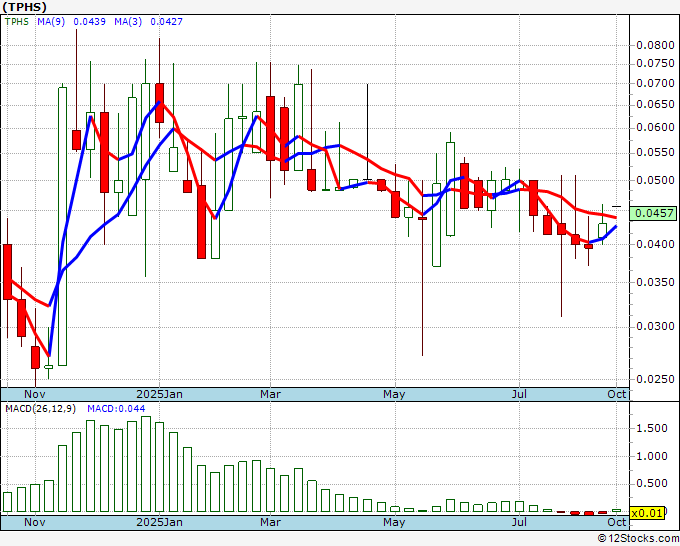Click the Jul label under MACD panel
Image resolution: width=680 pixels, height=546 pixels.
[520, 522]
